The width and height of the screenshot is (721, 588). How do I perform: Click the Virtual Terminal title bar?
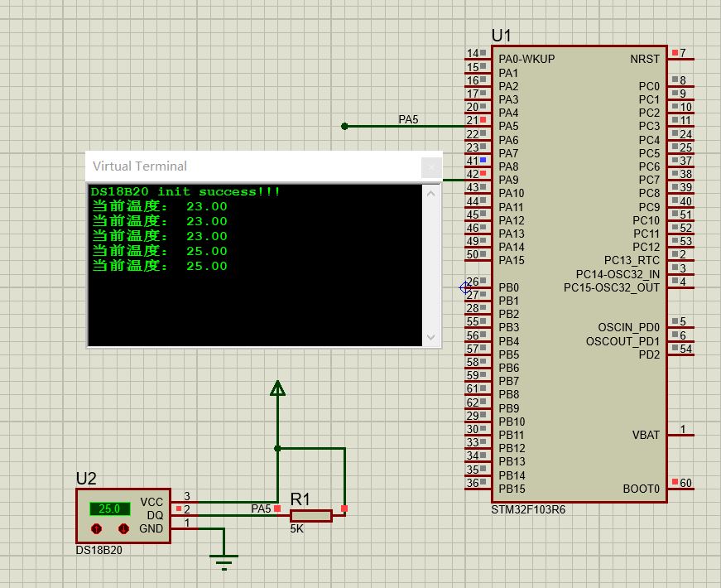248,166
